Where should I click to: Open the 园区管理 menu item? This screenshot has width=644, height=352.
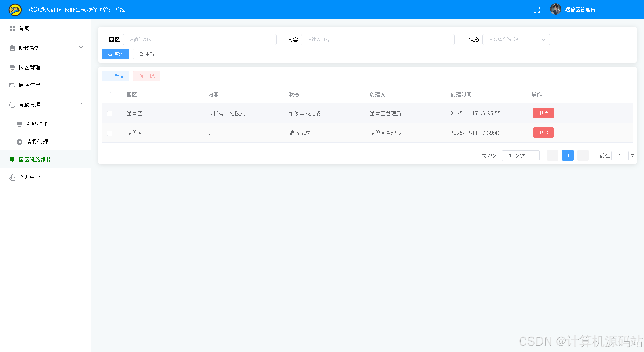click(45, 67)
